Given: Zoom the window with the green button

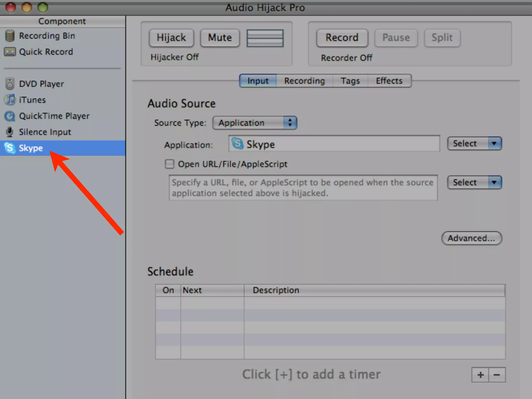Looking at the screenshot, I should (43, 7).
